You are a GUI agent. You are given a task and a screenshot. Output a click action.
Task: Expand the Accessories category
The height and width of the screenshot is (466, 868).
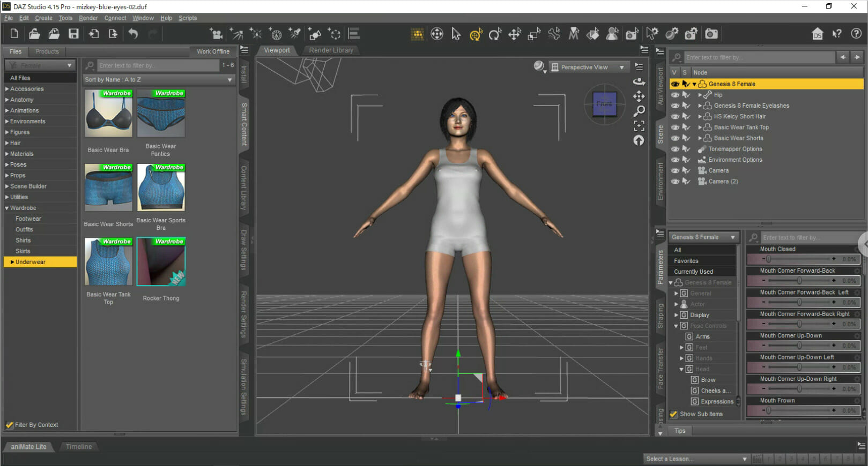pyautogui.click(x=7, y=89)
